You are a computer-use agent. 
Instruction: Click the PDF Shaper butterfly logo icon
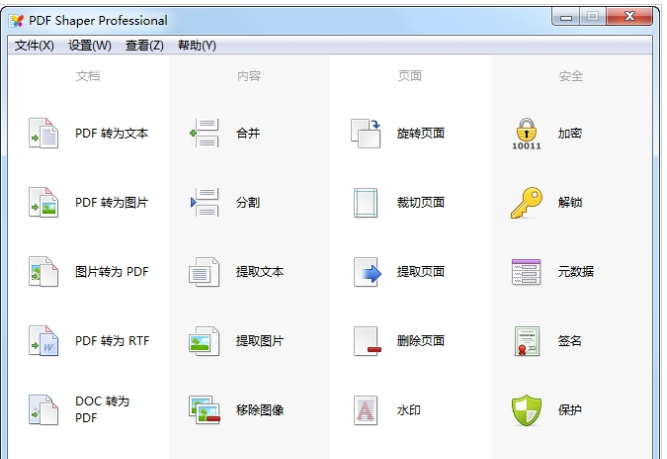[x=17, y=20]
